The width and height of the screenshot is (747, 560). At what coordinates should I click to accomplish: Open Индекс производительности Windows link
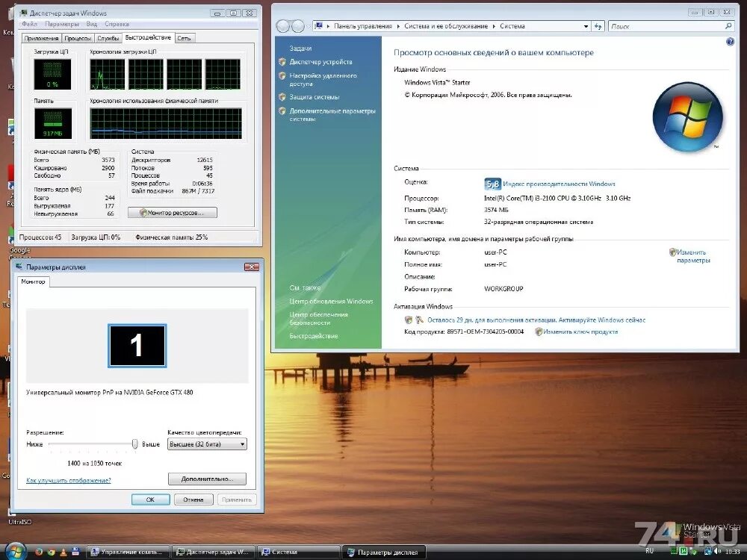pyautogui.click(x=559, y=184)
